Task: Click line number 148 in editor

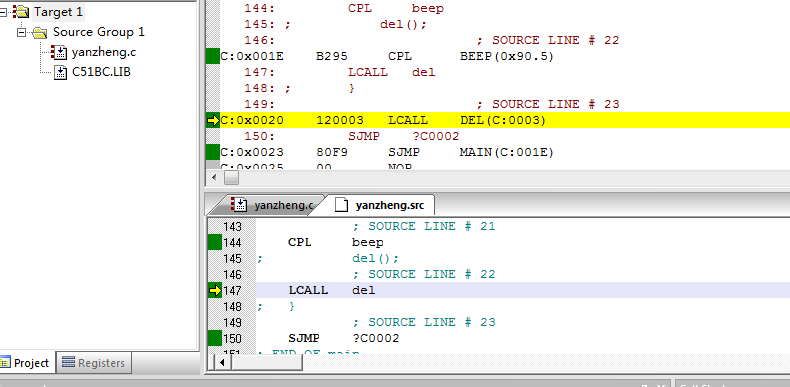Action: point(232,306)
